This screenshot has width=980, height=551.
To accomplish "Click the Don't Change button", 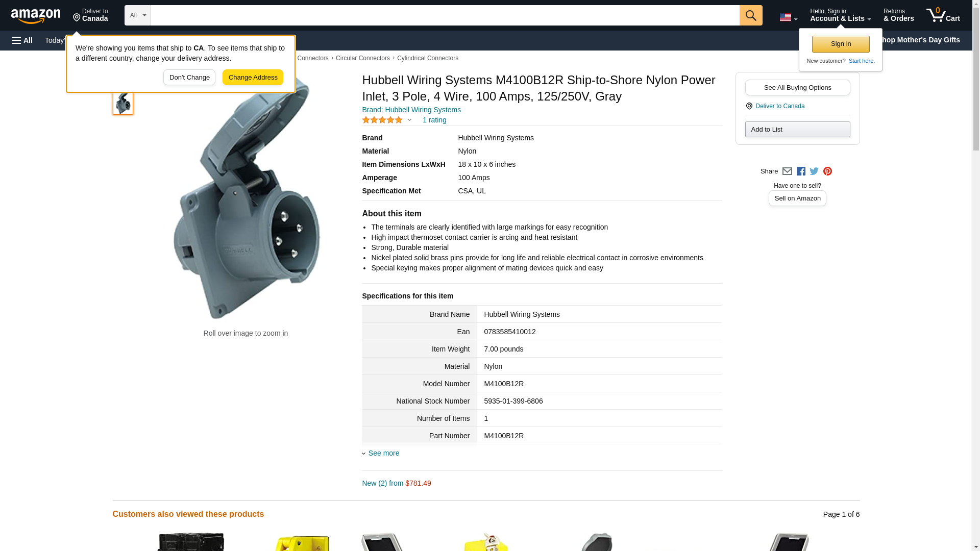I will point(189,78).
